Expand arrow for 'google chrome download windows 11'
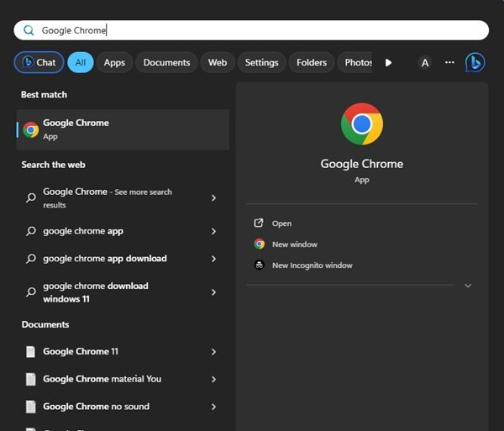This screenshot has height=431, width=504. pyautogui.click(x=213, y=292)
